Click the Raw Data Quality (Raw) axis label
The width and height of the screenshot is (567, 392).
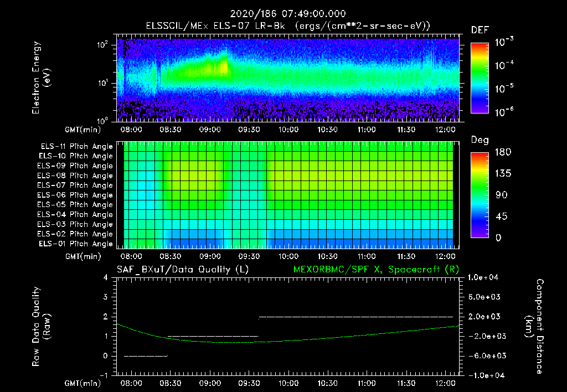[x=41, y=327]
